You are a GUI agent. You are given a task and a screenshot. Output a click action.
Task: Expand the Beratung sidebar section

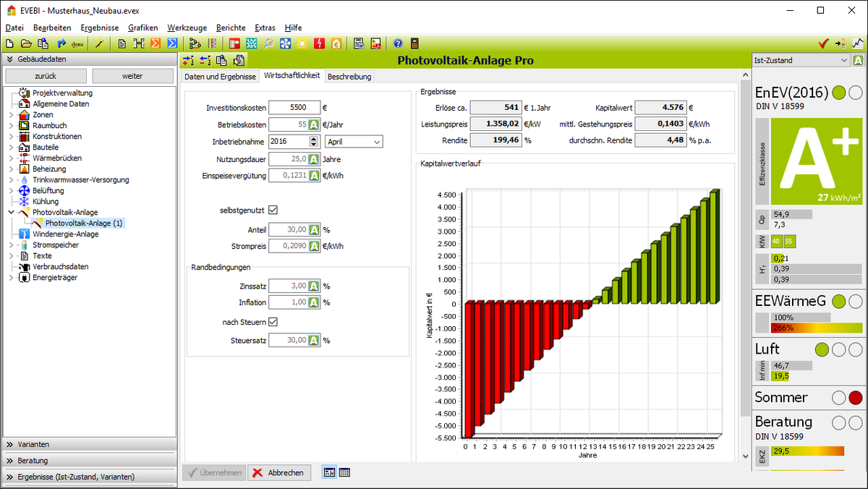pyautogui.click(x=89, y=461)
